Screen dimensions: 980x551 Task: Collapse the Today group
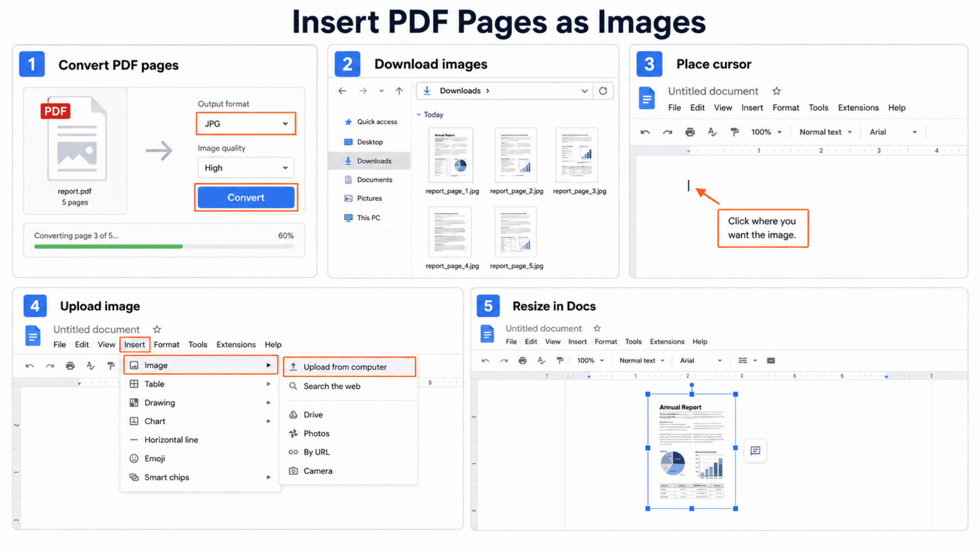(x=419, y=114)
